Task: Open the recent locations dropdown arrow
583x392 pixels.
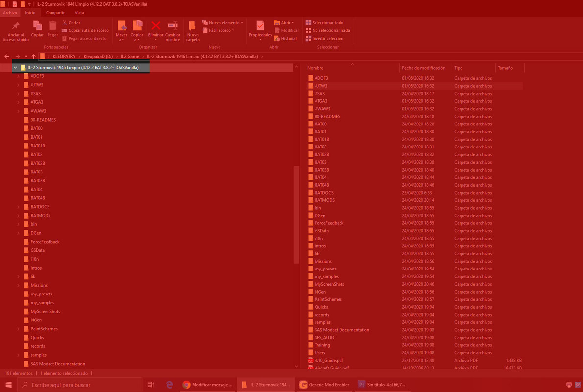Action: [26, 56]
